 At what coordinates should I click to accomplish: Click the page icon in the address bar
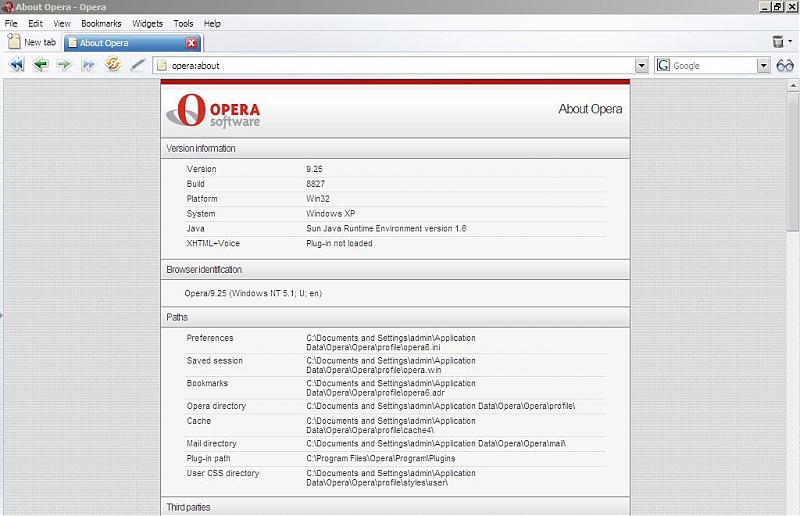point(162,65)
